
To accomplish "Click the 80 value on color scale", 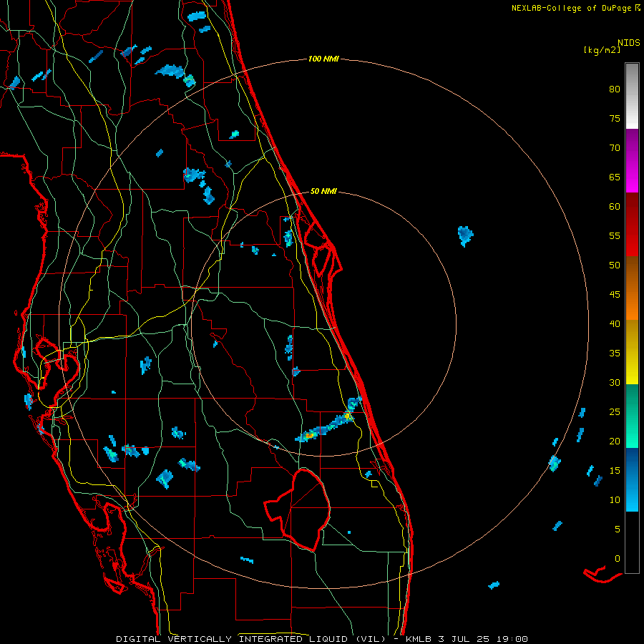I will (x=615, y=89).
